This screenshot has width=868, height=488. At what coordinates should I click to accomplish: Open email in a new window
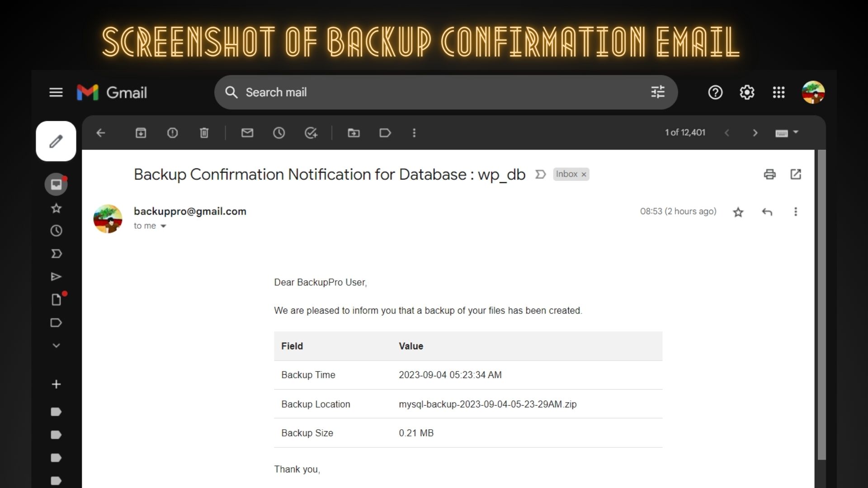pyautogui.click(x=796, y=174)
